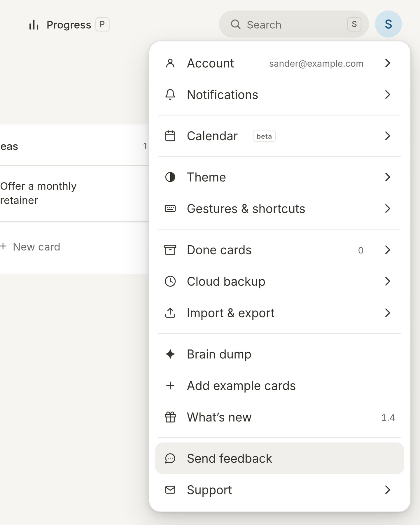Click the keyboard icon for Gestures & shortcuts
The width and height of the screenshot is (420, 525).
pos(170,209)
